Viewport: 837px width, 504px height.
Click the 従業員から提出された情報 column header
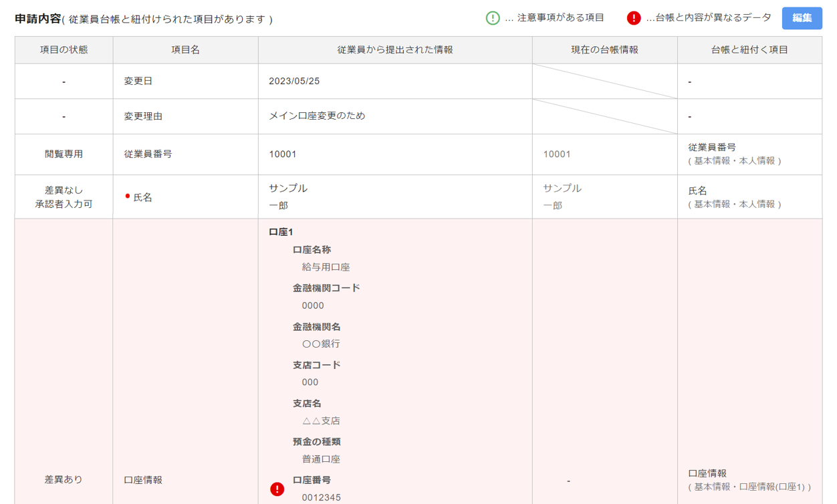click(x=395, y=50)
